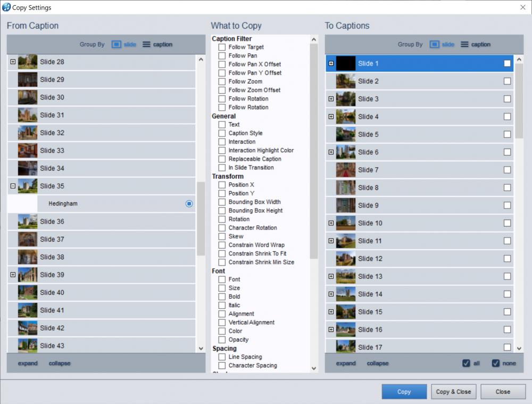Select the Hedingham caption radio button
532x404 pixels.
189,203
